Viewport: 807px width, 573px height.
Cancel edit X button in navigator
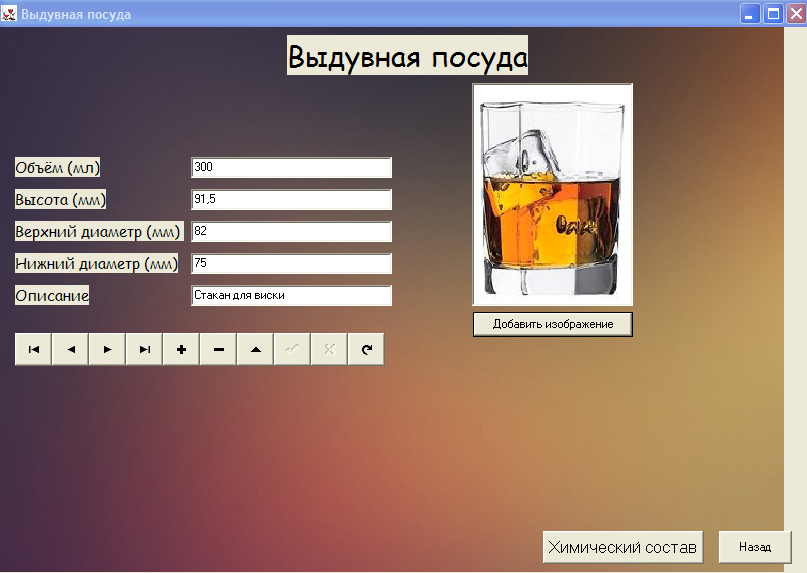[x=329, y=350]
